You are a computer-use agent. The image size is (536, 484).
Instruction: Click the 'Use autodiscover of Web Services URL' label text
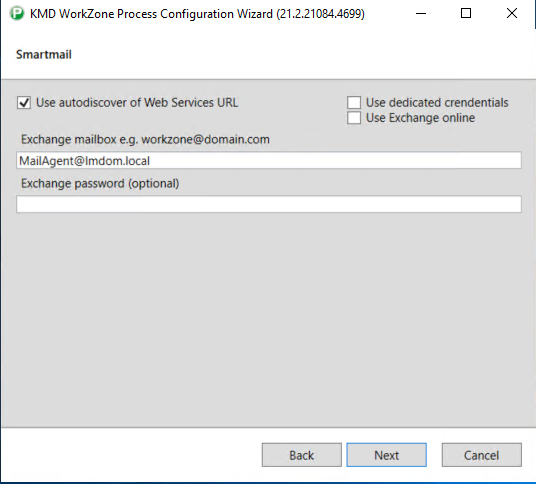(137, 103)
